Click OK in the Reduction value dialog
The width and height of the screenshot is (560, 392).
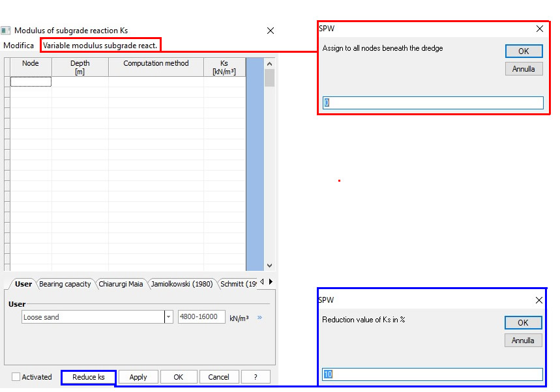click(523, 322)
